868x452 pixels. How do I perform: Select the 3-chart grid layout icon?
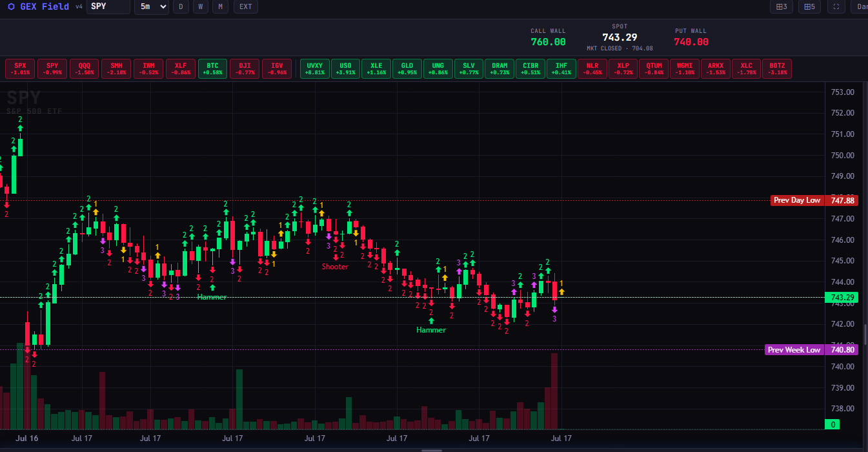coord(782,6)
